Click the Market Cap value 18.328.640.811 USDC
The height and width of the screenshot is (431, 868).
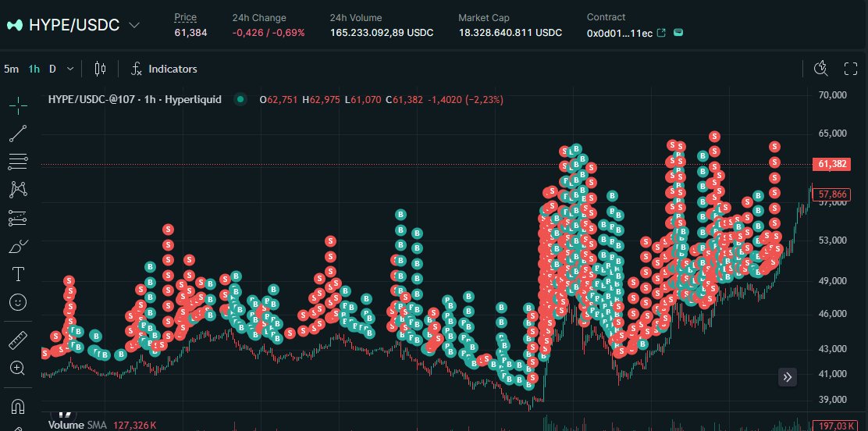tap(510, 33)
